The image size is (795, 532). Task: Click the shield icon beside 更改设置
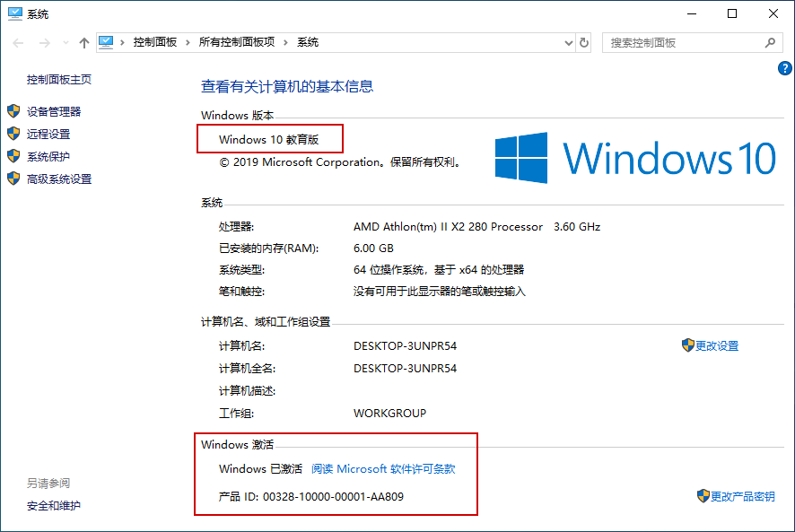point(687,345)
